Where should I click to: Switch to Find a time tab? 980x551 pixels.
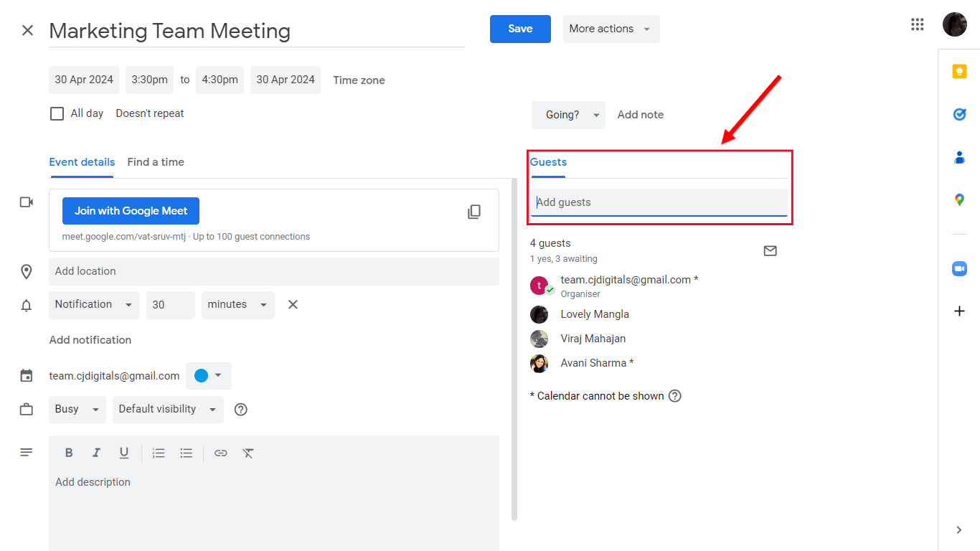156,162
